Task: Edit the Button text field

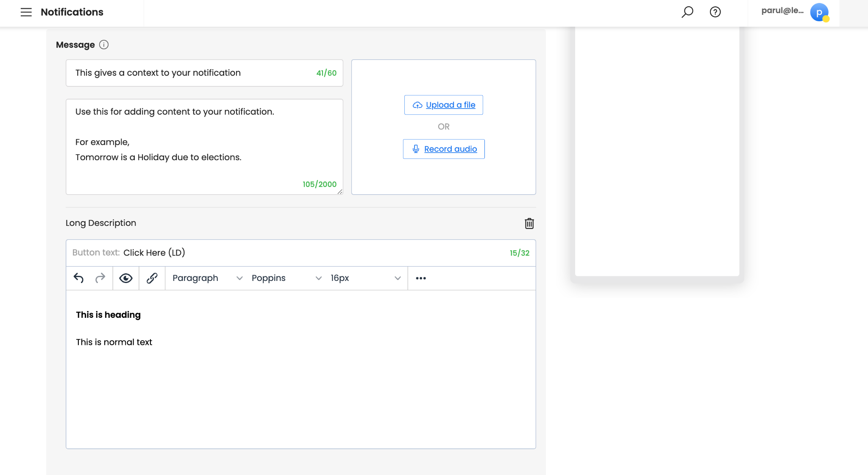Action: point(297,253)
